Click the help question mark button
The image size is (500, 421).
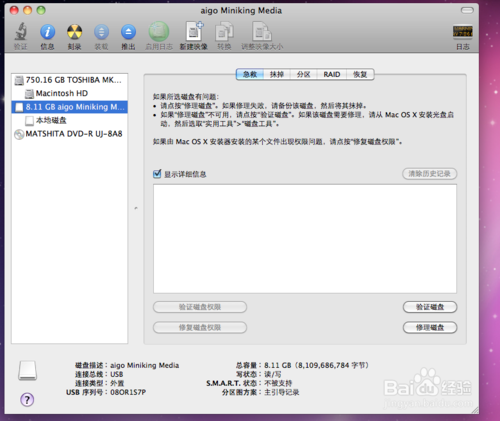click(27, 399)
